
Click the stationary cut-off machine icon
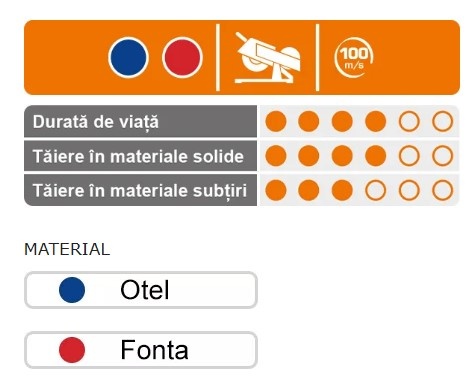tap(268, 58)
